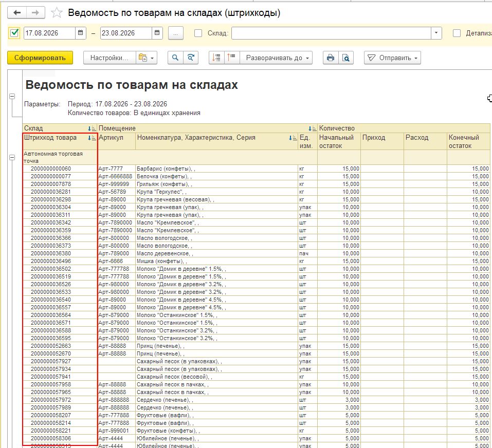Open calendar for start date 17.08.2026
This screenshot has width=492, height=448.
click(x=80, y=33)
